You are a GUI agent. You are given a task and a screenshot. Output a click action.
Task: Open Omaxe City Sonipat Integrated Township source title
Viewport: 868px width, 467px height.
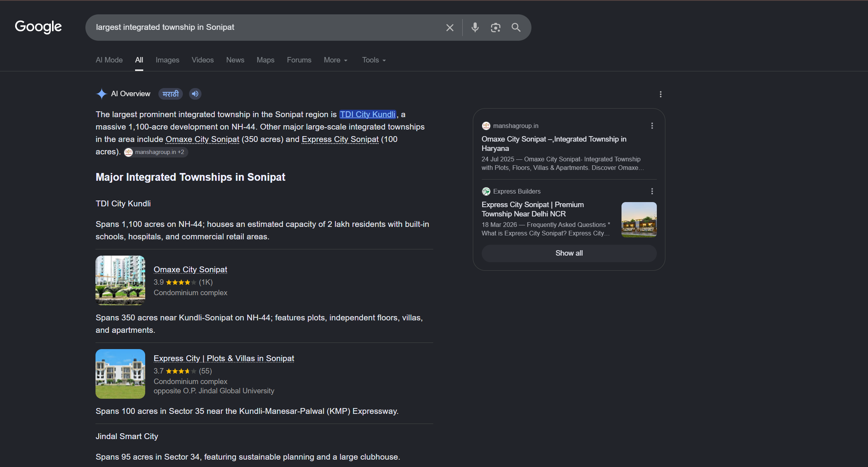[x=554, y=144]
